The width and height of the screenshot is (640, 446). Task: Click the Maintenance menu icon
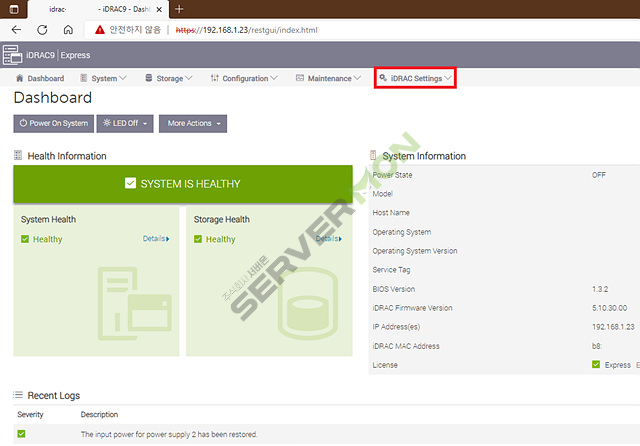300,78
